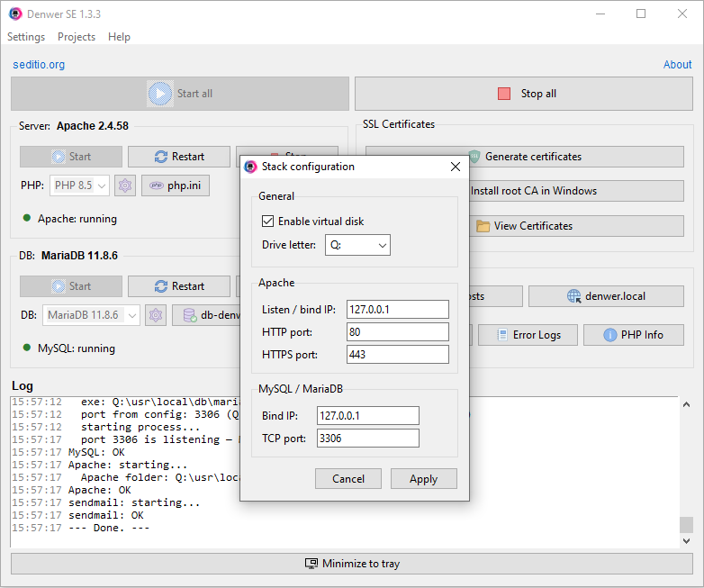Open PHP settings gear icon
704x588 pixels.
pyautogui.click(x=125, y=185)
